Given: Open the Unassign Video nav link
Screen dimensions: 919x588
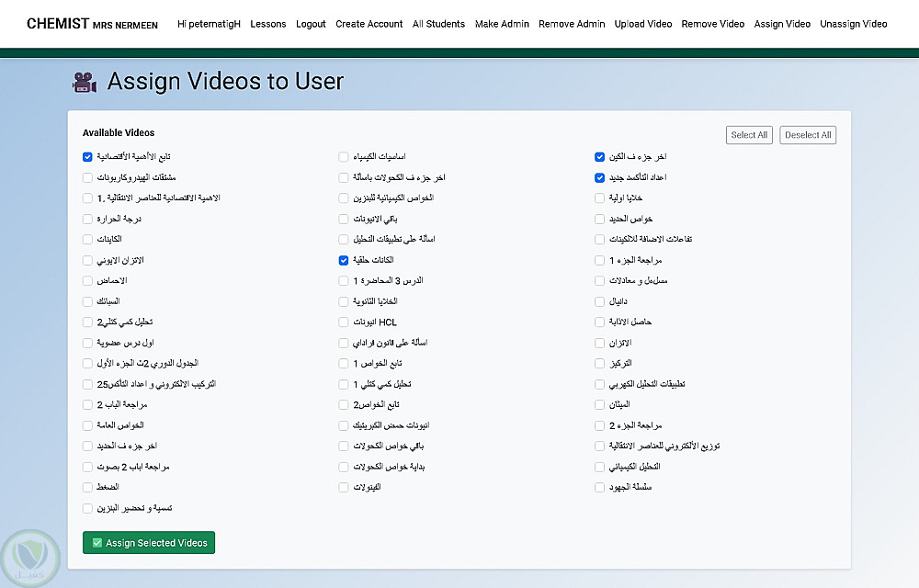Looking at the screenshot, I should pos(854,24).
